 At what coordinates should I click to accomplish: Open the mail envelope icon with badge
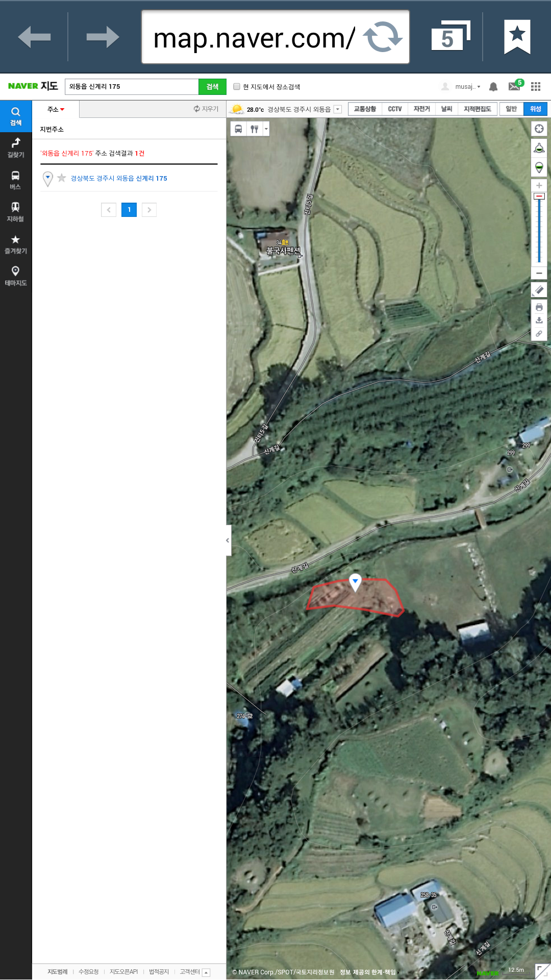pos(515,86)
